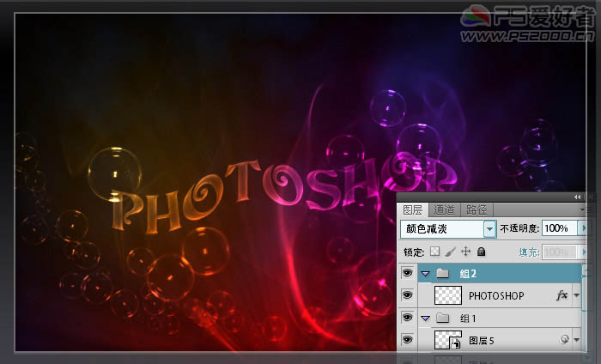Click the 不透明度 opacity value field

click(x=560, y=229)
